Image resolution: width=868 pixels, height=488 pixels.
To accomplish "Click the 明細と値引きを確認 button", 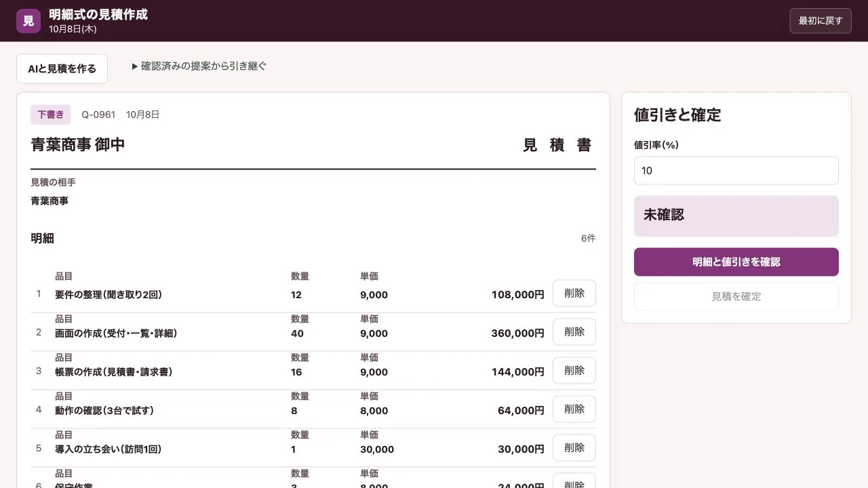I will (x=736, y=262).
